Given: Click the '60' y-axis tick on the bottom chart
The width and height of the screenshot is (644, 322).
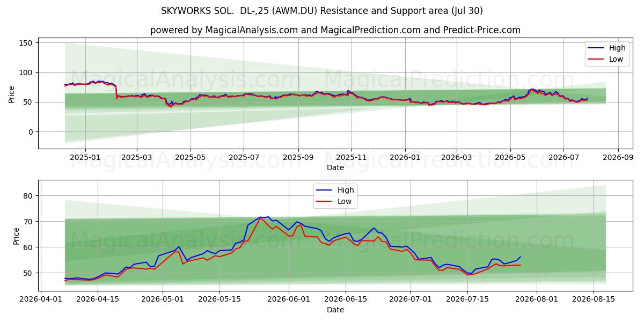Looking at the screenshot, I should pos(29,247).
